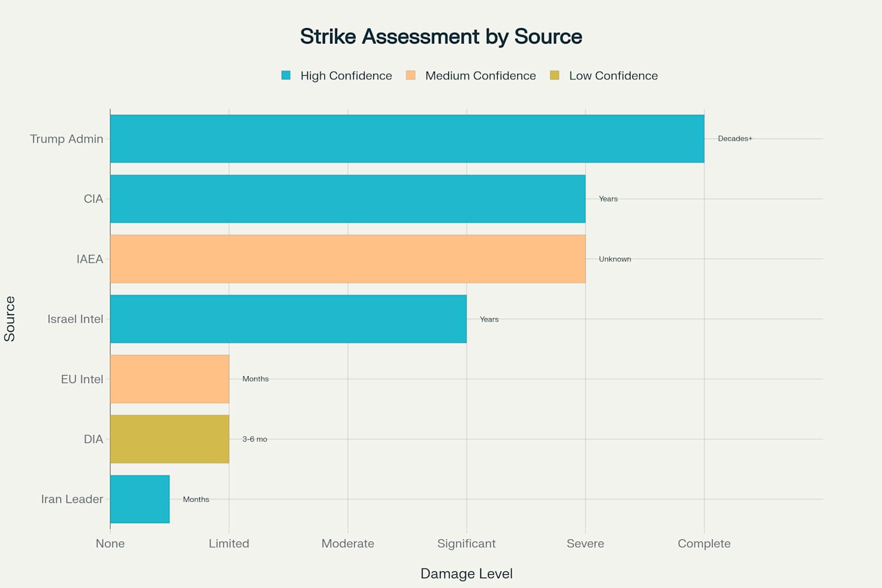Click the Months annotation beside the EU Intel bar
This screenshot has height=588, width=882.
[256, 379]
